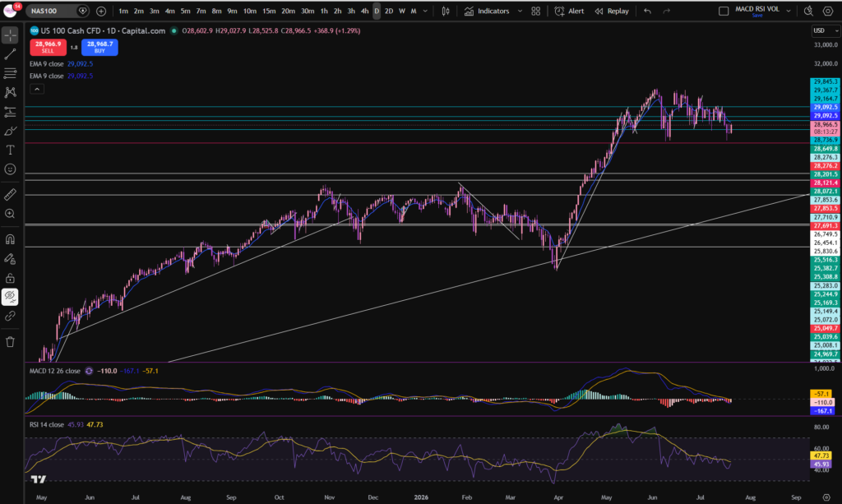The image size is (842, 504).
Task: Undo the last chart action
Action: 648,11
